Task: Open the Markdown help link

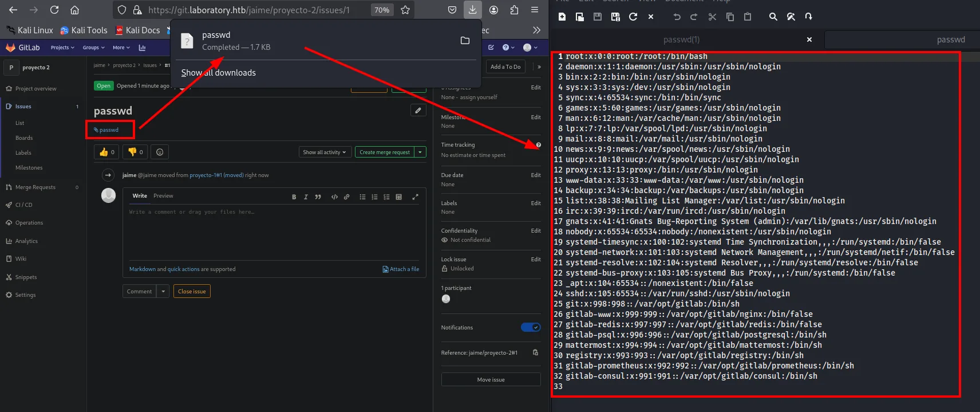Action: click(143, 269)
